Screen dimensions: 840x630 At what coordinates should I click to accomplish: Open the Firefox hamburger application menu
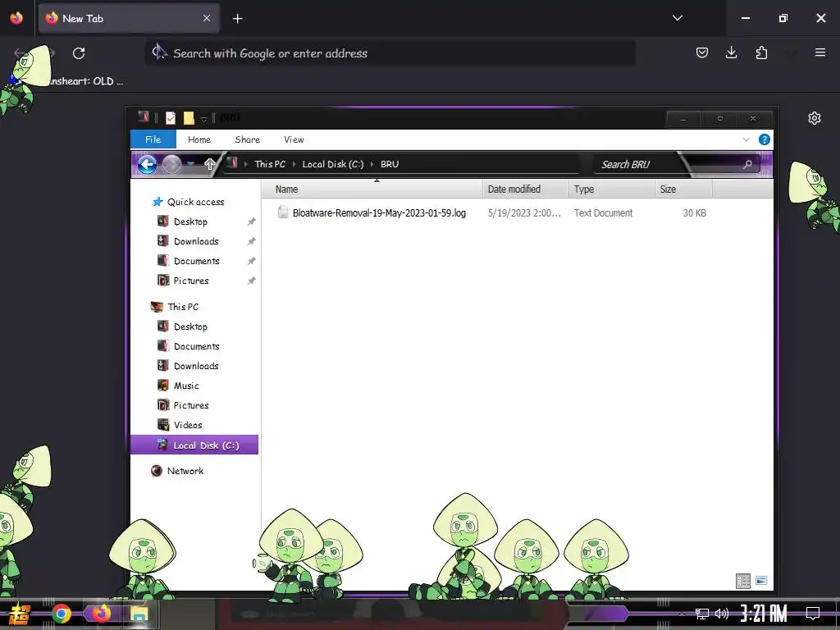pyautogui.click(x=820, y=52)
